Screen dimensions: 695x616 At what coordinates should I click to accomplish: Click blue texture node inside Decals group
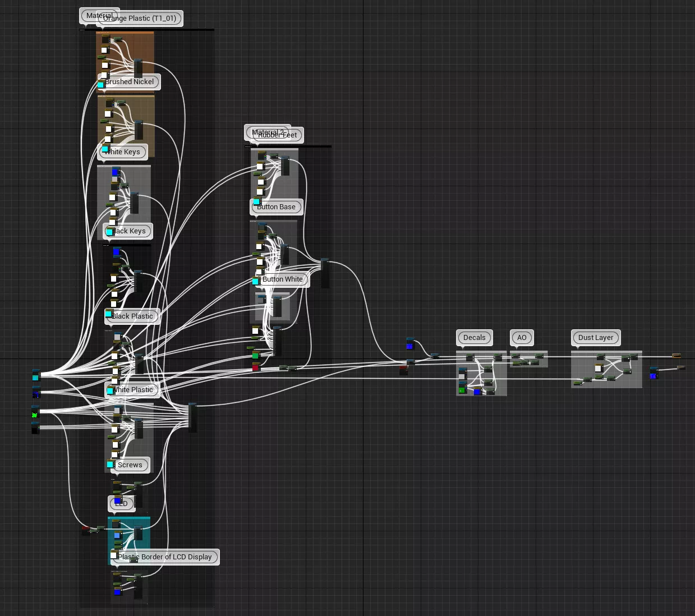[477, 392]
